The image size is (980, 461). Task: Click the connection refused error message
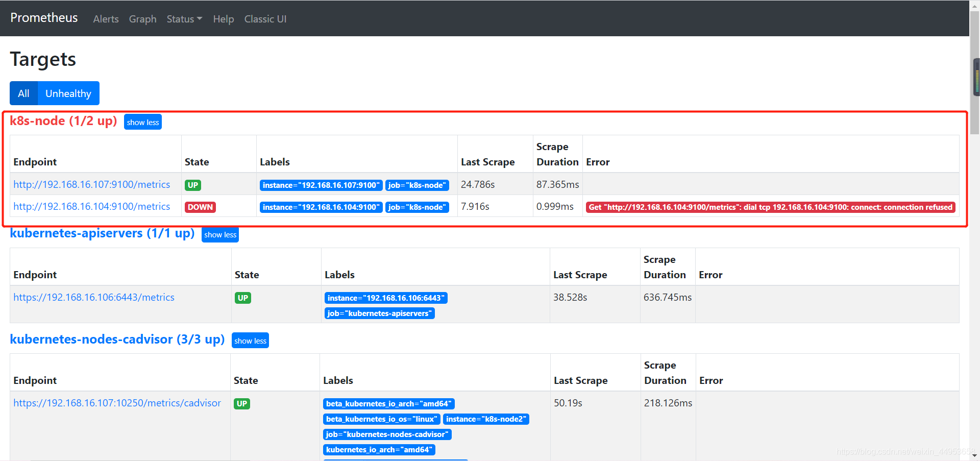tap(771, 207)
